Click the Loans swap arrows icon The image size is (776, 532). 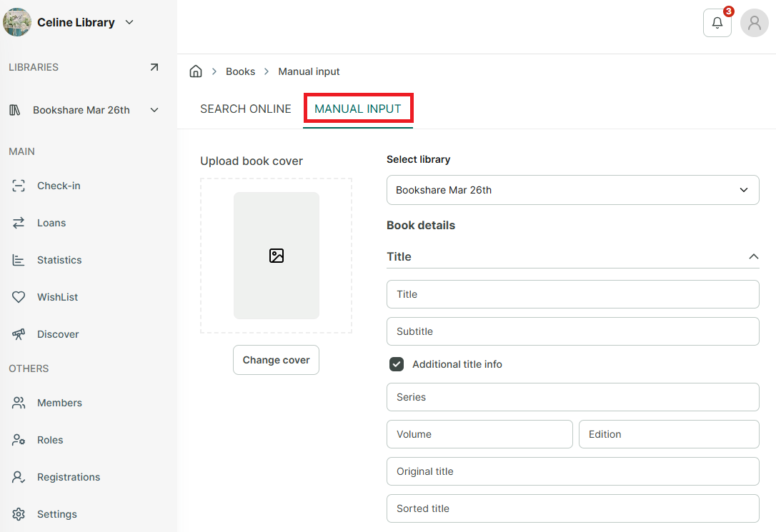pyautogui.click(x=19, y=223)
